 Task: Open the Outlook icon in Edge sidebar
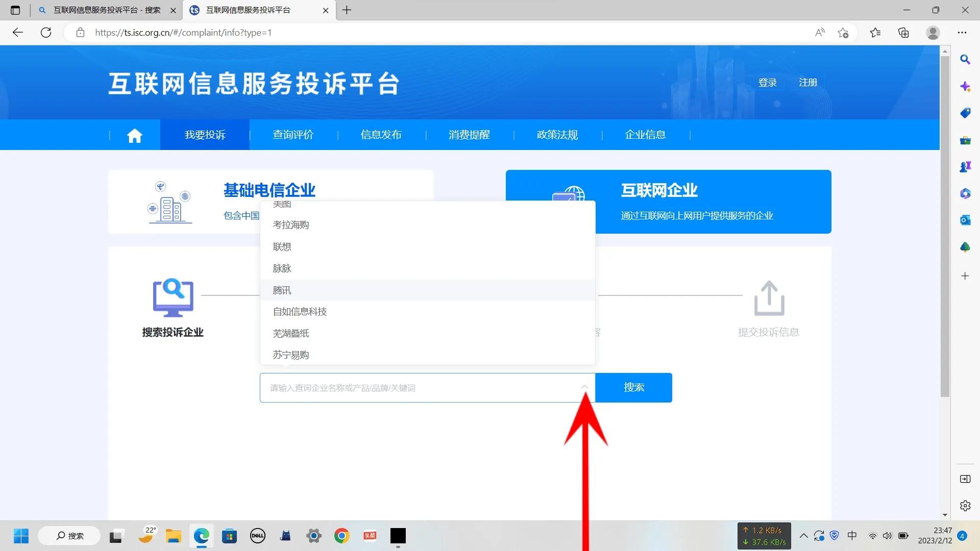coord(965,220)
